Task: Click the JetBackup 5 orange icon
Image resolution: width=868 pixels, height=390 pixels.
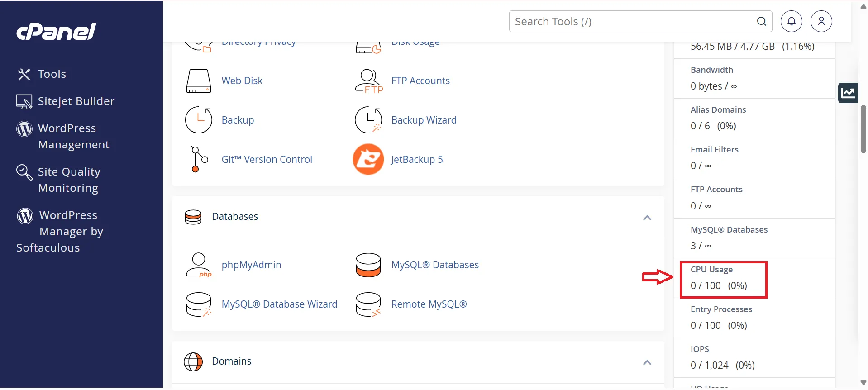Action: 368,159
